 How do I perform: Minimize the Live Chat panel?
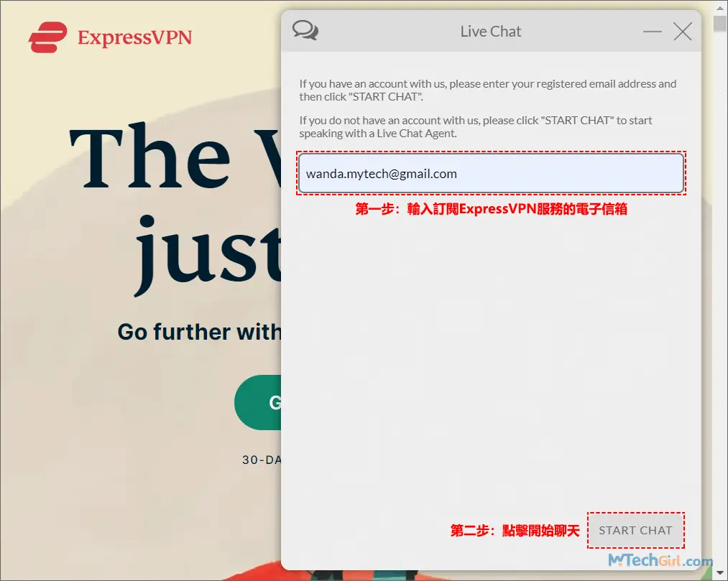pyautogui.click(x=653, y=32)
